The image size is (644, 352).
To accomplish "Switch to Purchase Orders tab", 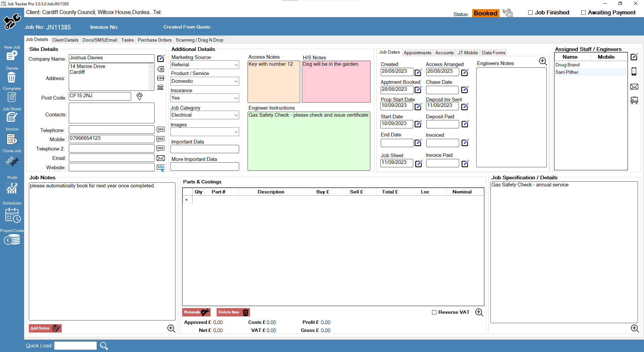I will [155, 40].
